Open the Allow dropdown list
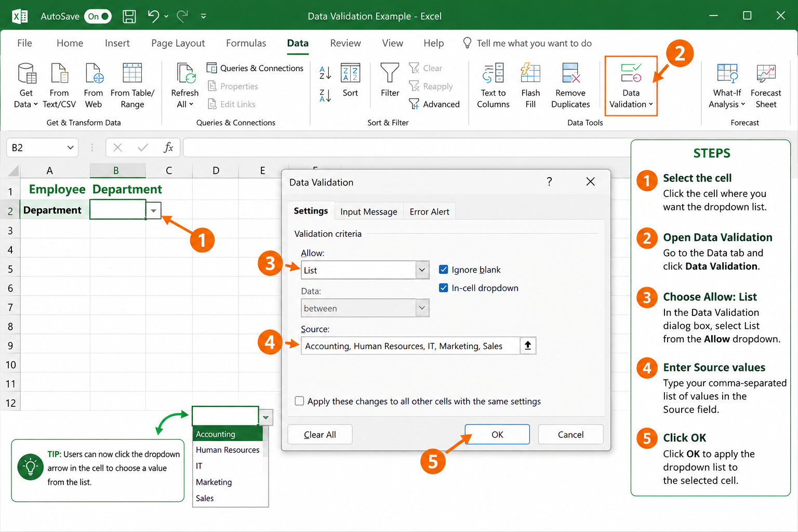Image resolution: width=798 pixels, height=532 pixels. click(422, 270)
